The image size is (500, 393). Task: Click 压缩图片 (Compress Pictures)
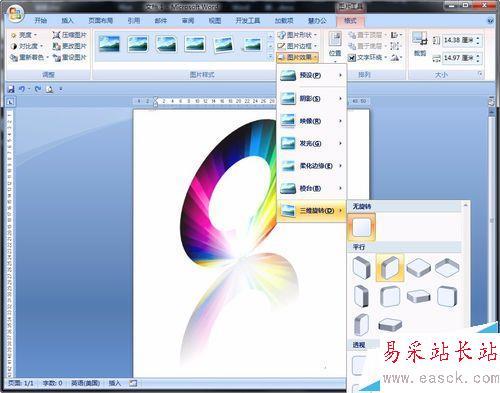[70, 35]
